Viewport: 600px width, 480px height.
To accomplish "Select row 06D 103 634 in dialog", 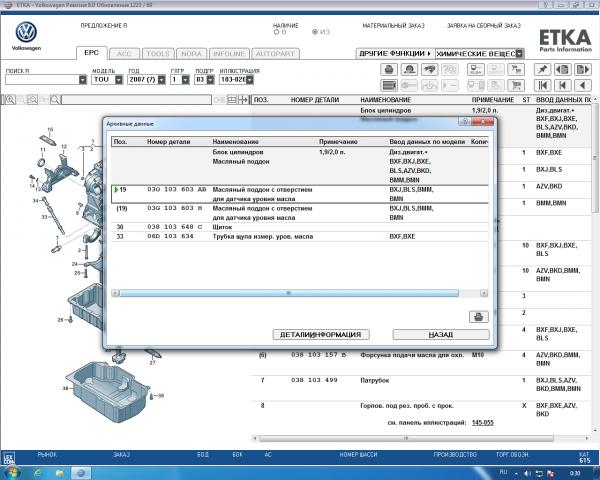I will (300, 237).
